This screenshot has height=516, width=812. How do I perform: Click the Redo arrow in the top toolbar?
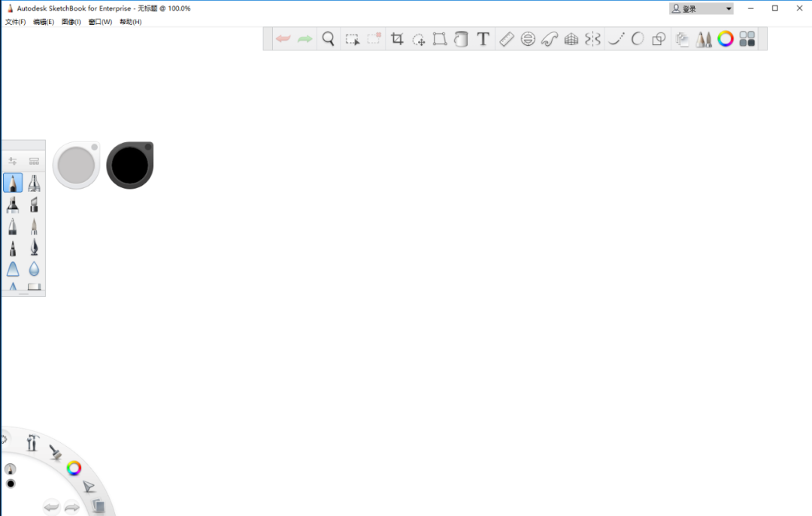(305, 39)
